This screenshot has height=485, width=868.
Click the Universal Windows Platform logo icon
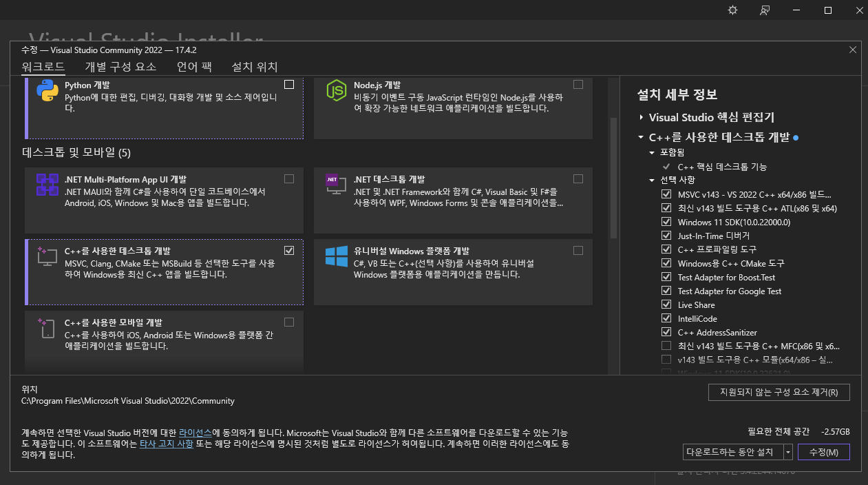pyautogui.click(x=336, y=256)
